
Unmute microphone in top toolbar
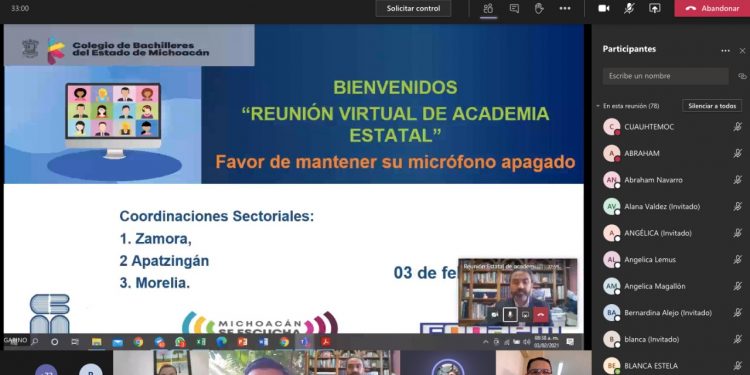coord(629,8)
